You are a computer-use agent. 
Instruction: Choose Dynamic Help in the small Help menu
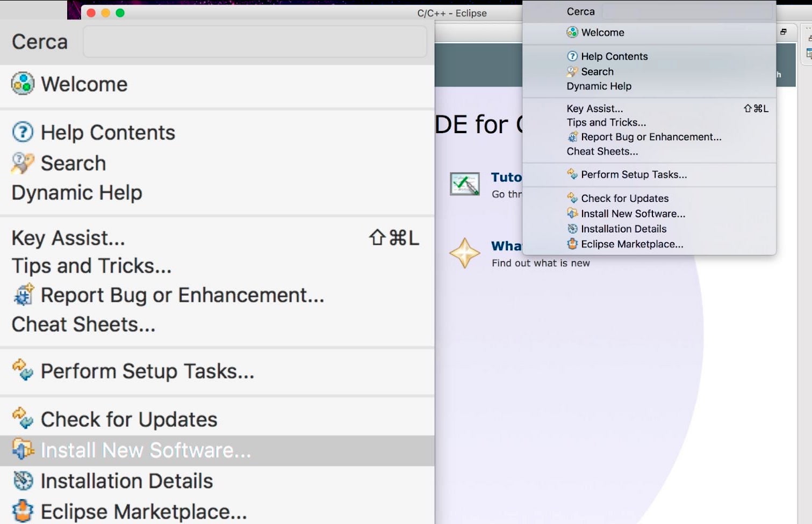(x=599, y=86)
